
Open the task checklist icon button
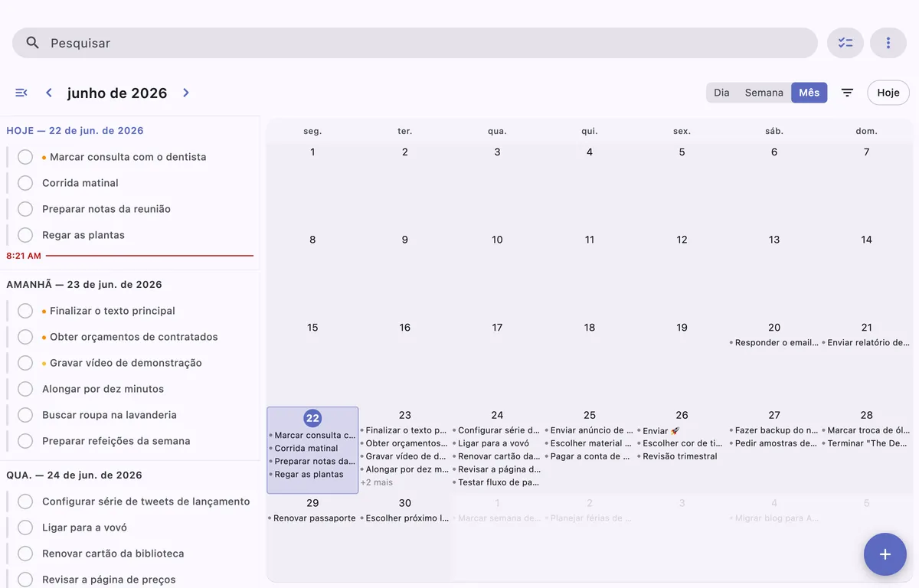(x=845, y=43)
